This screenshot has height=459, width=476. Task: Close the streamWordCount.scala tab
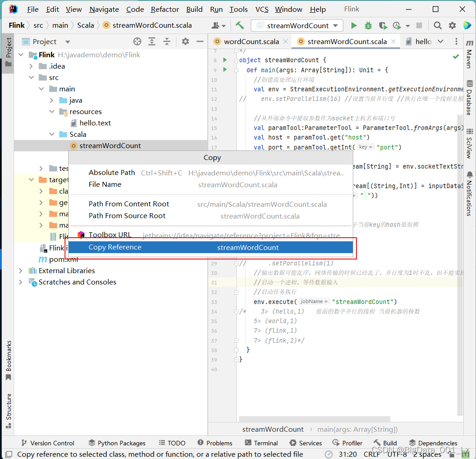coord(393,41)
